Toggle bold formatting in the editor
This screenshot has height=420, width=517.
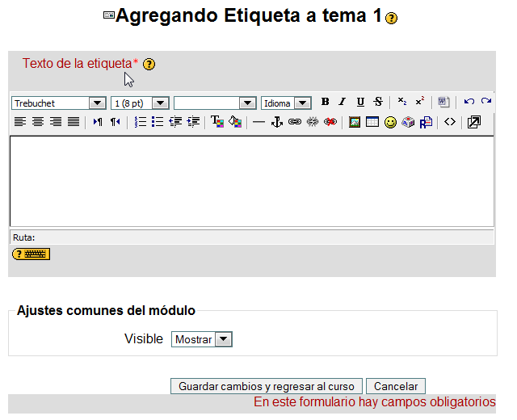click(x=325, y=102)
